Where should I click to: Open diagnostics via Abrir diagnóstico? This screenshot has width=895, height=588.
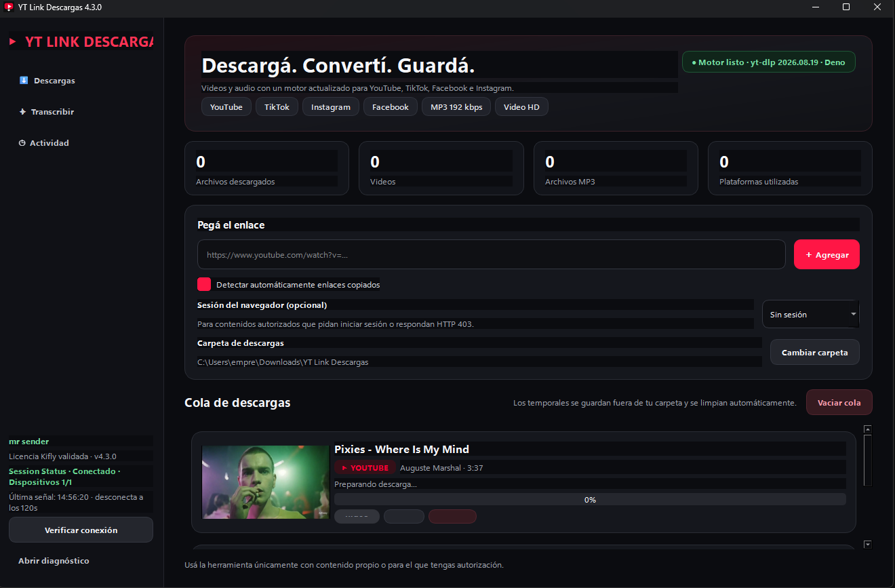click(x=54, y=561)
